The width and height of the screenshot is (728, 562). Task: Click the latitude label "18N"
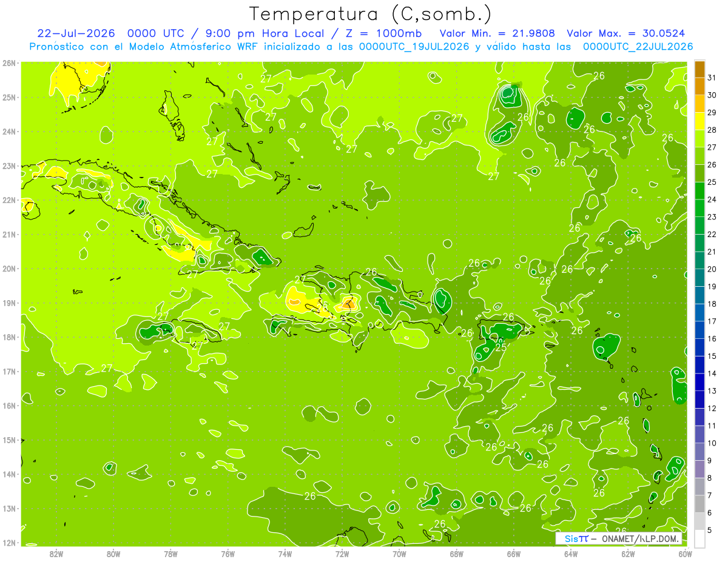click(x=9, y=337)
